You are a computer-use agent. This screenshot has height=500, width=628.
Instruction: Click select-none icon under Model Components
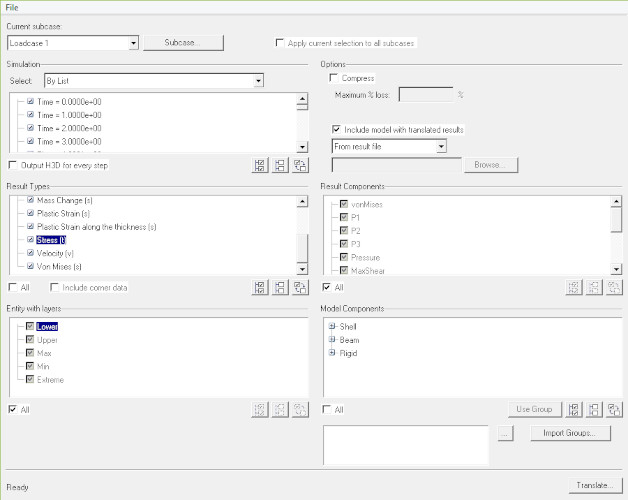pyautogui.click(x=595, y=409)
